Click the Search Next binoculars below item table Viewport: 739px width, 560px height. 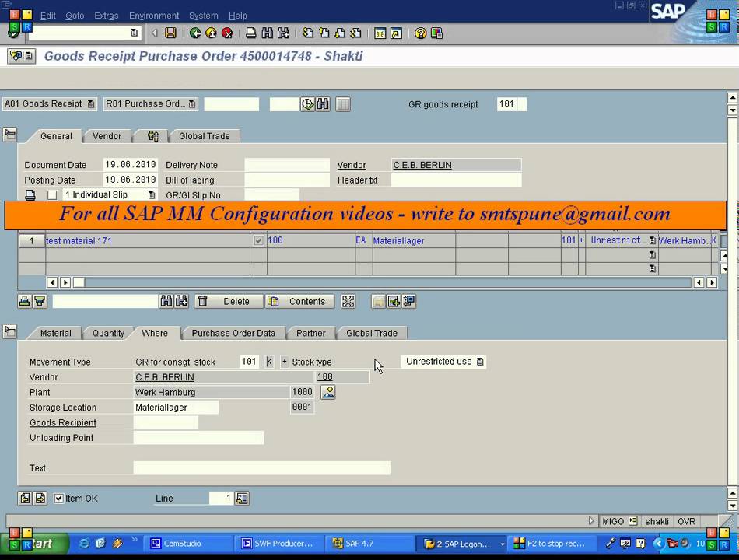(x=181, y=301)
